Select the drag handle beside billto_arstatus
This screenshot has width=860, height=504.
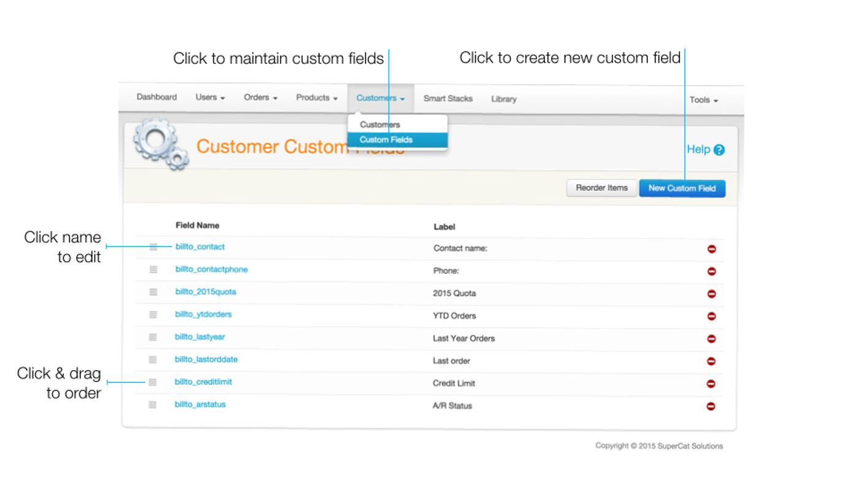click(x=153, y=405)
